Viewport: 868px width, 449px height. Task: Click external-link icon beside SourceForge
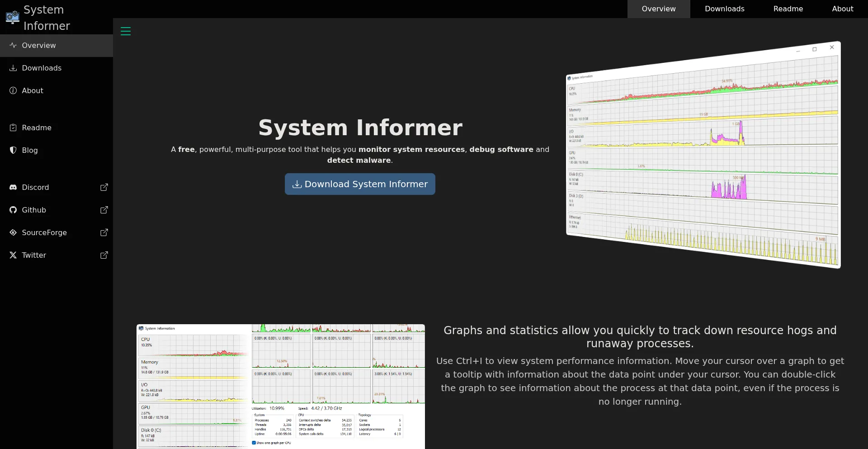pyautogui.click(x=104, y=232)
